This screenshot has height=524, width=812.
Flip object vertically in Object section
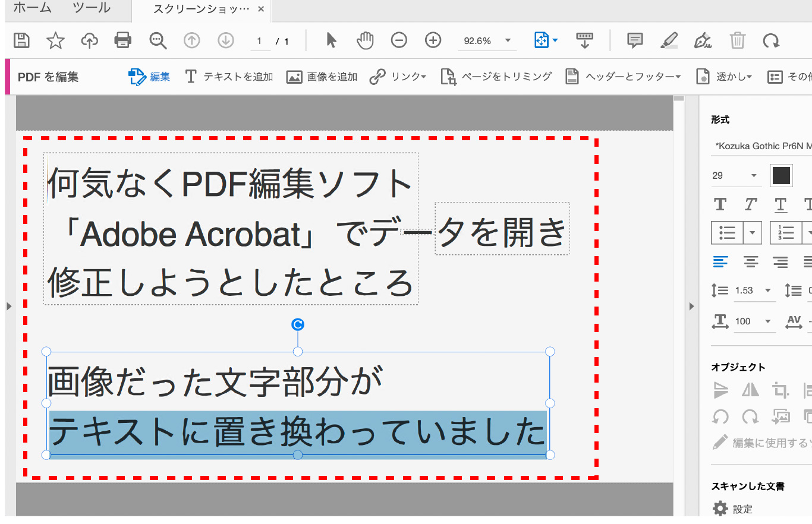pos(720,390)
